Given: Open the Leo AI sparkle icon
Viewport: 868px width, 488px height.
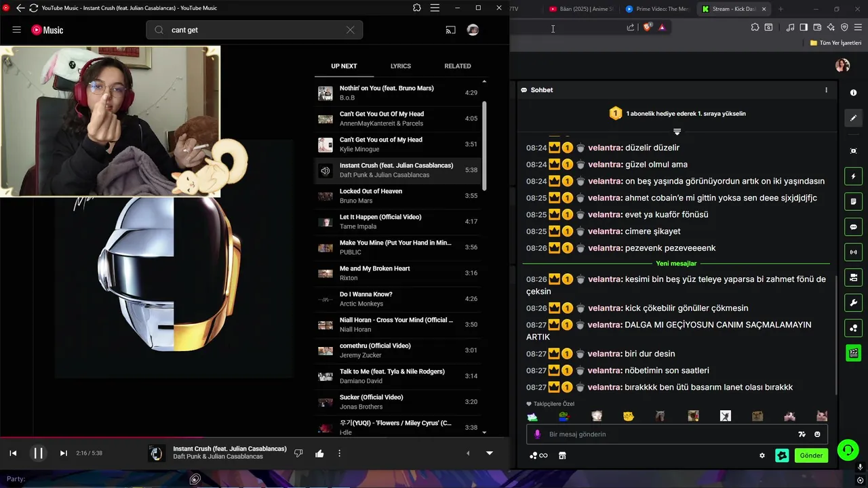Looking at the screenshot, I should 831,27.
